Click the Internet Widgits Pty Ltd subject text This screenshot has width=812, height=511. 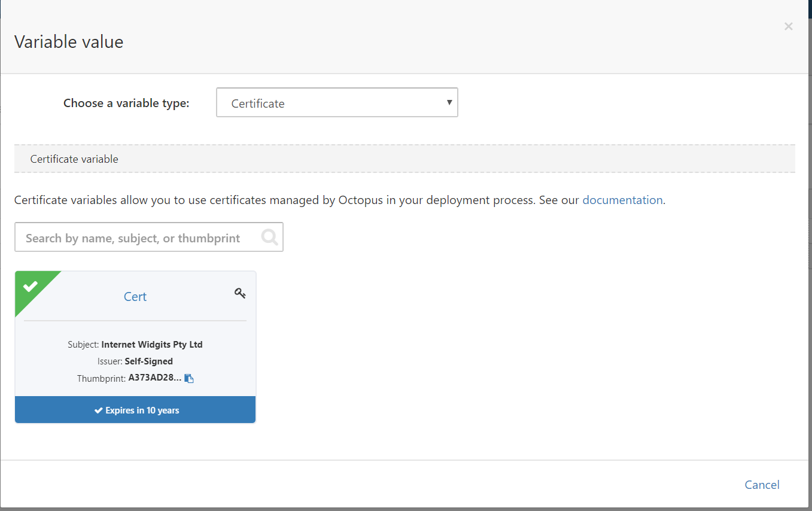coord(152,345)
